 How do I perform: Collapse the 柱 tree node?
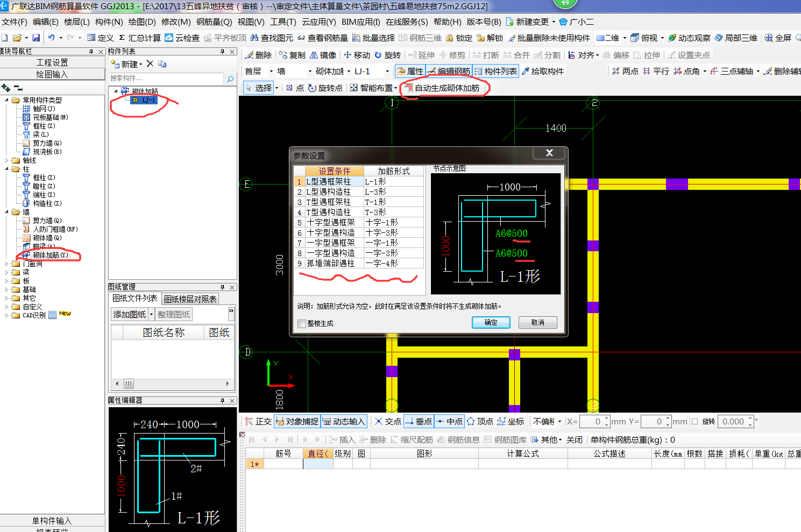coord(6,169)
